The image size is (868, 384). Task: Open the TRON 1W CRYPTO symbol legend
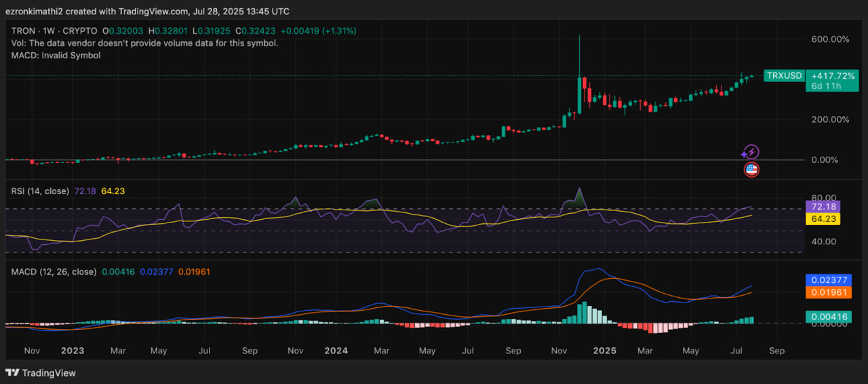(x=56, y=31)
